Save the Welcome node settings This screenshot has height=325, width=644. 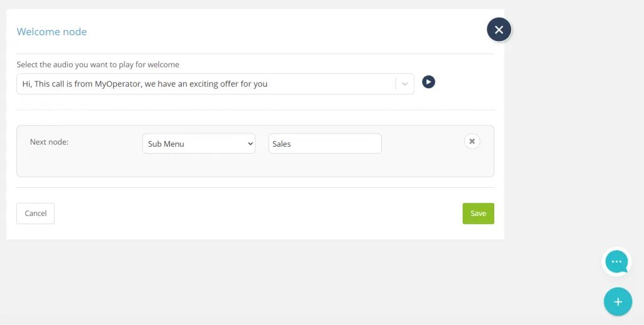click(478, 213)
